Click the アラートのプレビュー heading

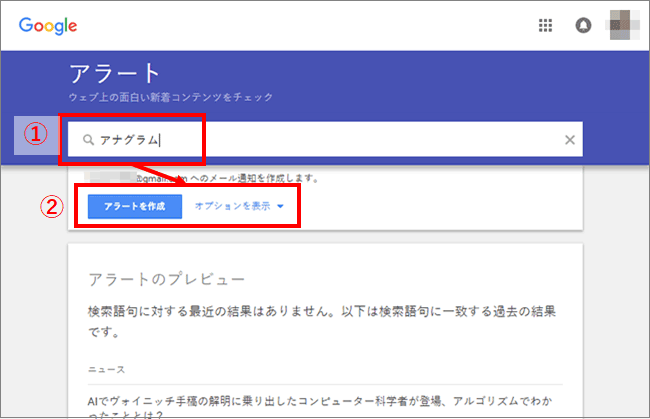165,278
